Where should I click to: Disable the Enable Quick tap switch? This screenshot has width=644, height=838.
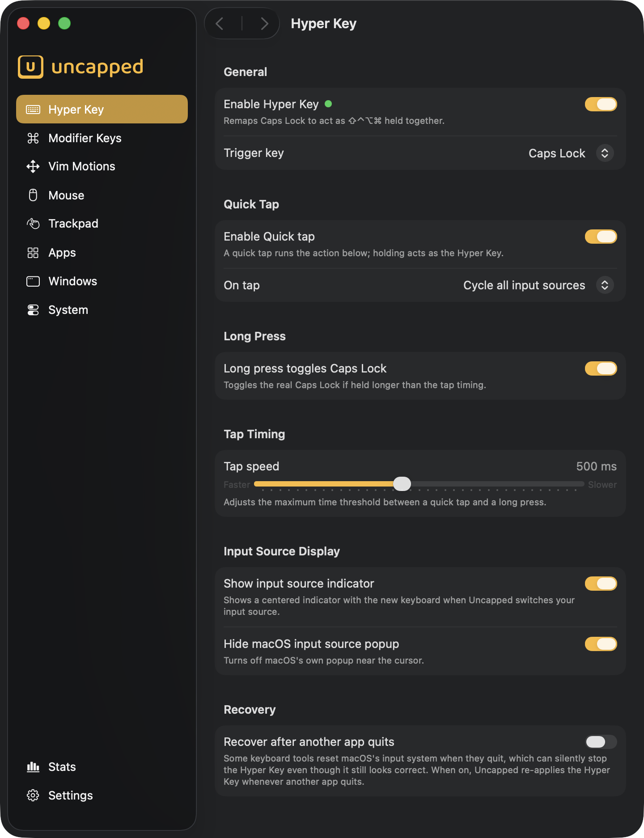601,237
